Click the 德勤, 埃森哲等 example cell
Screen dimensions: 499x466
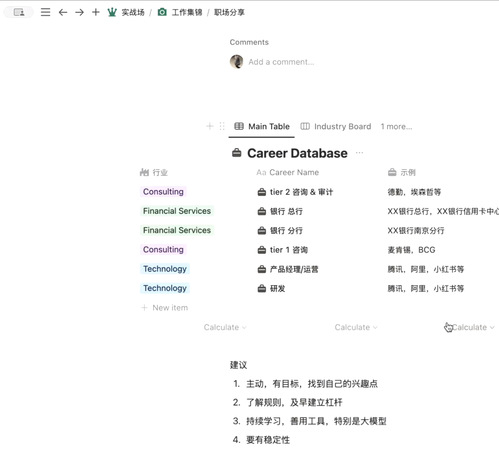coord(414,192)
